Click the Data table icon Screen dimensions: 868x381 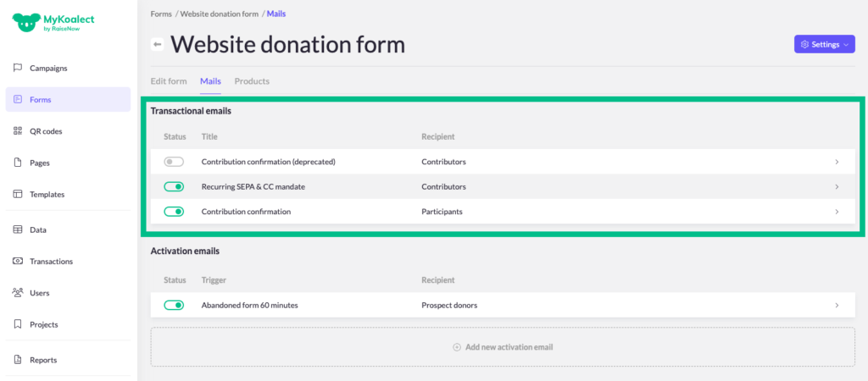[18, 229]
